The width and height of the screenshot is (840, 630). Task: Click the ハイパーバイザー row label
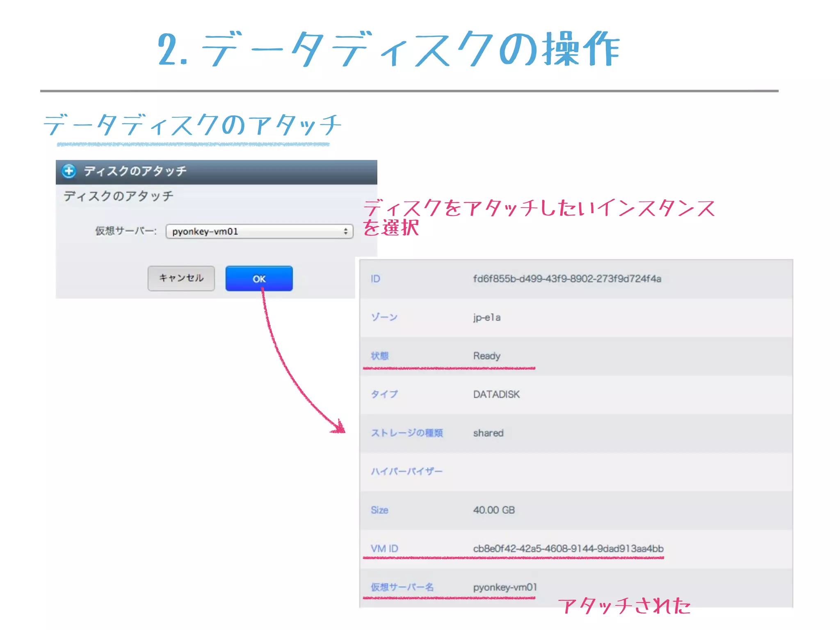tap(406, 472)
